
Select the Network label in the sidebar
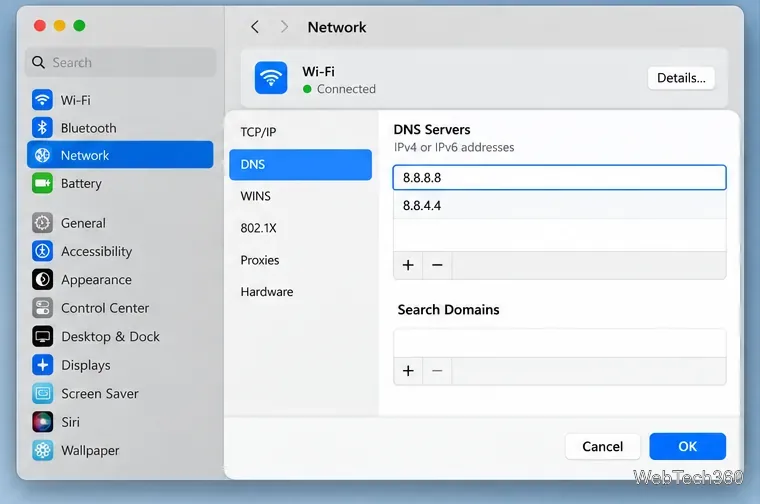coord(85,156)
